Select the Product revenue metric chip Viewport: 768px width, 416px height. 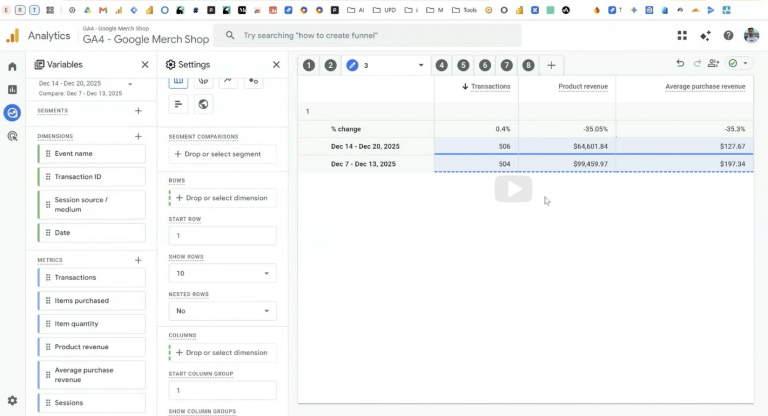tap(92, 347)
